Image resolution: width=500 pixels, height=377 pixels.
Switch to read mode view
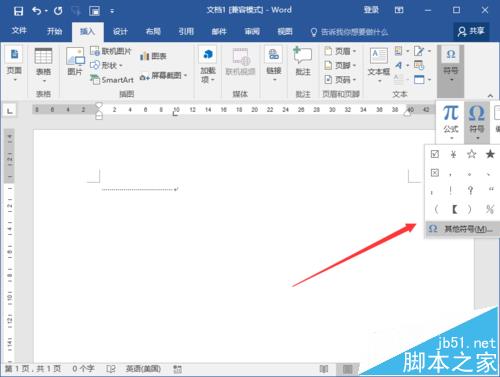pyautogui.click(x=324, y=369)
